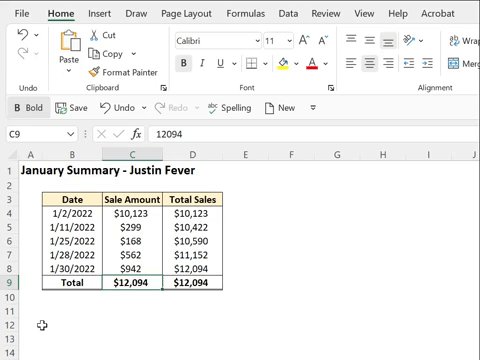The width and height of the screenshot is (480, 360).
Task: Cut the selection with scissors icon
Action: pyautogui.click(x=94, y=35)
